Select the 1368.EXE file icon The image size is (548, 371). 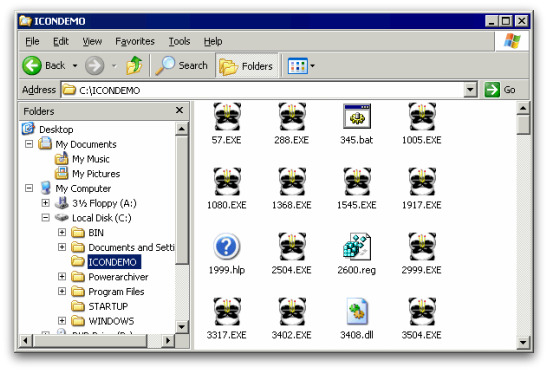(292, 182)
